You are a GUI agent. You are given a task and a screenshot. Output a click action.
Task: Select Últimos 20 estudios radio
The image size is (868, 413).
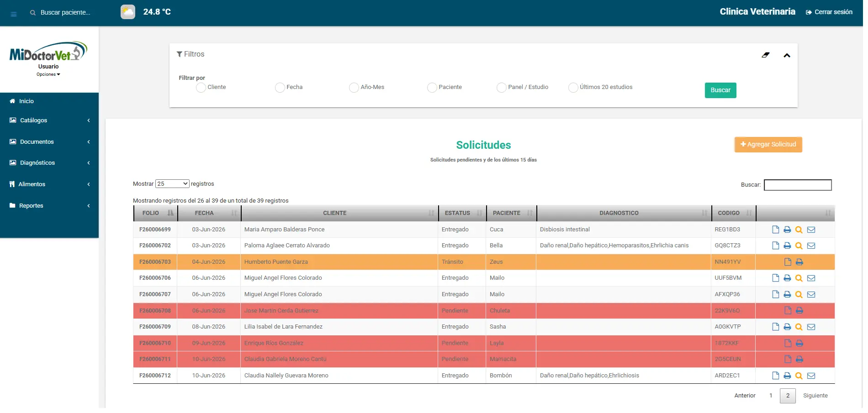573,88
